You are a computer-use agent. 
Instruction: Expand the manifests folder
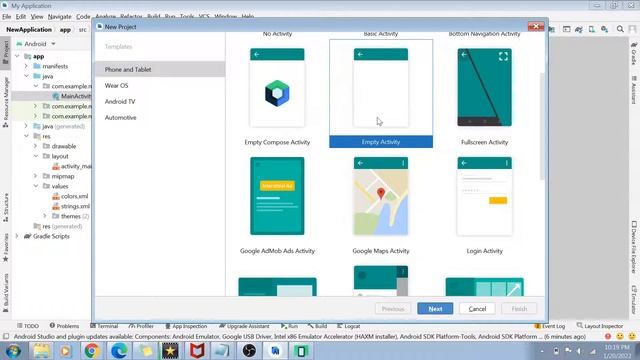pyautogui.click(x=26, y=66)
